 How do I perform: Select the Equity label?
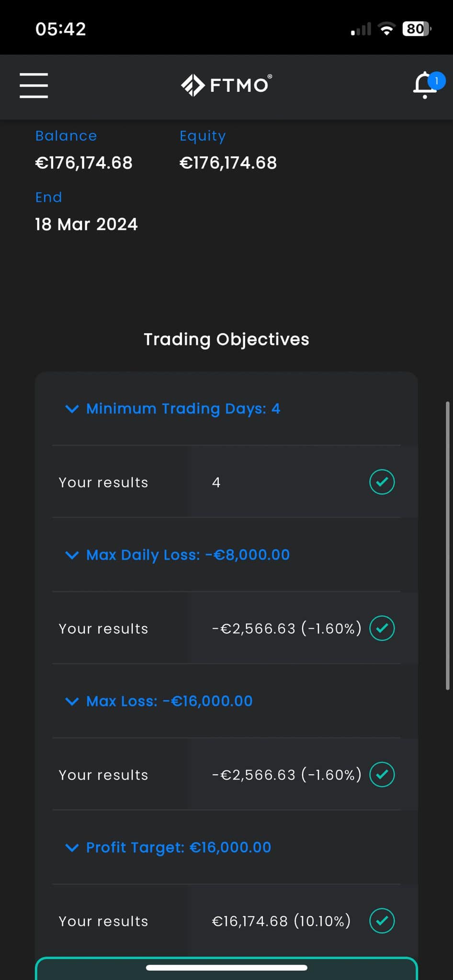[x=203, y=136]
